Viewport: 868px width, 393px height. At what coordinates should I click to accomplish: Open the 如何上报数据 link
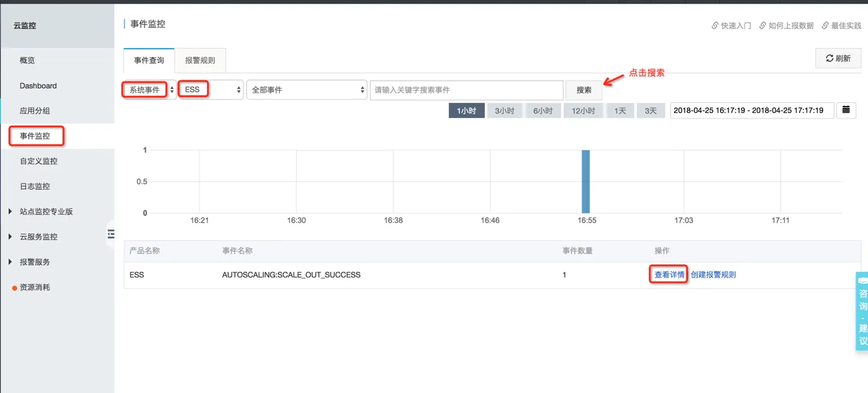coord(786,26)
